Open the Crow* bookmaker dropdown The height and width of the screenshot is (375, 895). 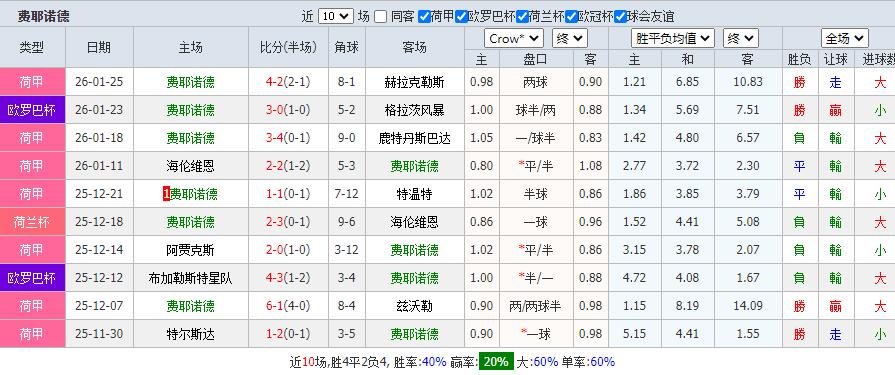[x=514, y=38]
